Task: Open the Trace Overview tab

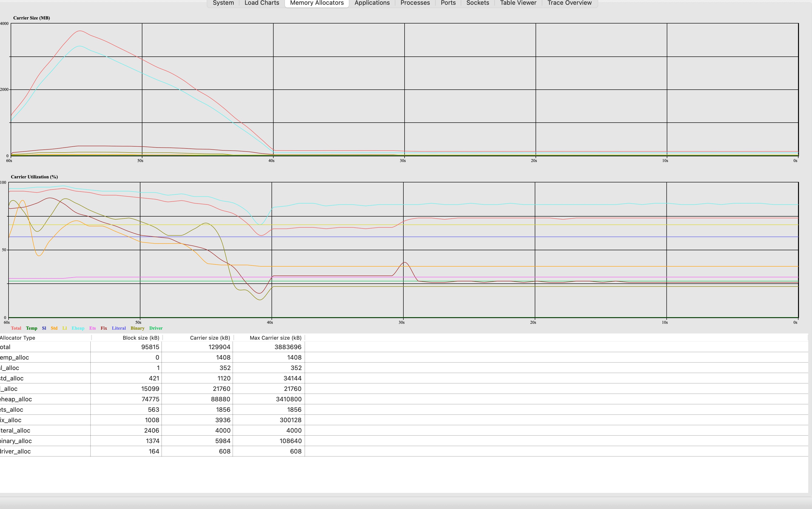Action: click(x=569, y=3)
